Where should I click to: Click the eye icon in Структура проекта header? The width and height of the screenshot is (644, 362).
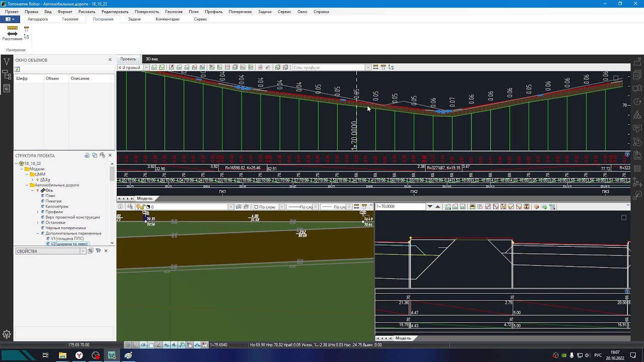87,155
